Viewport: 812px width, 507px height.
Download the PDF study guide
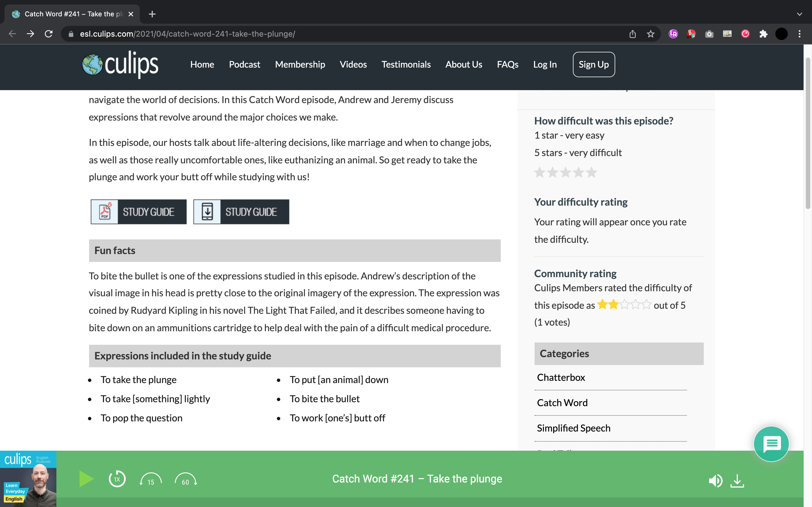point(139,212)
